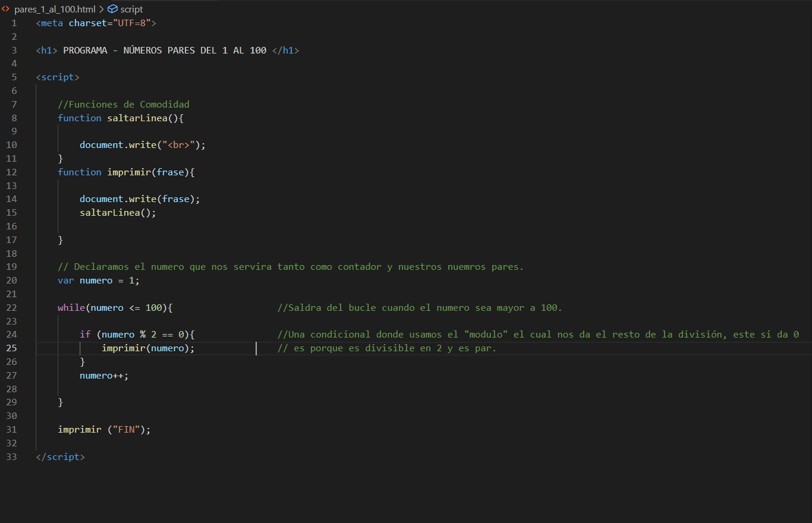
Task: Click the comment Funciones de Comodidad
Action: click(124, 105)
